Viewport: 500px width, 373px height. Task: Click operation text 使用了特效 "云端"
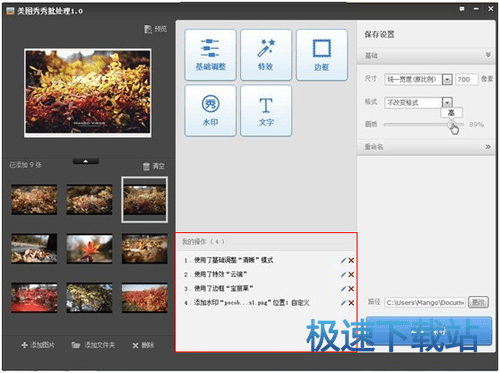point(220,274)
